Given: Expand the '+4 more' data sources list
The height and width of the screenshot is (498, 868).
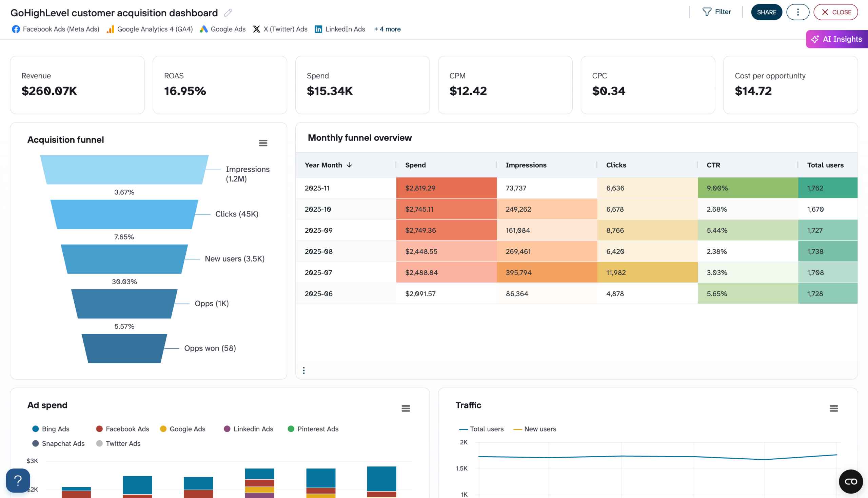Looking at the screenshot, I should (387, 29).
